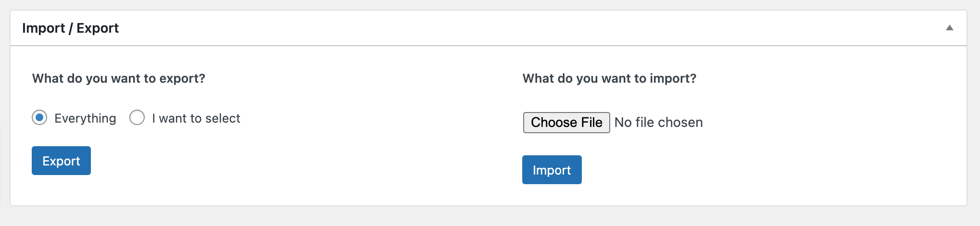Click 'What do you want to import?' heading
Screen dimensions: 980x226
(609, 78)
